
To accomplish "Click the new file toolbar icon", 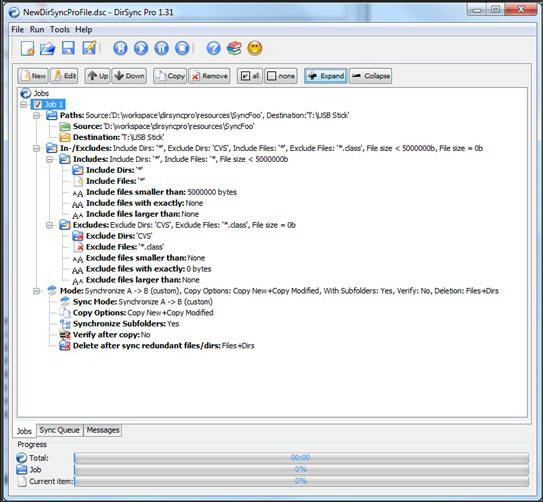I will (27, 48).
